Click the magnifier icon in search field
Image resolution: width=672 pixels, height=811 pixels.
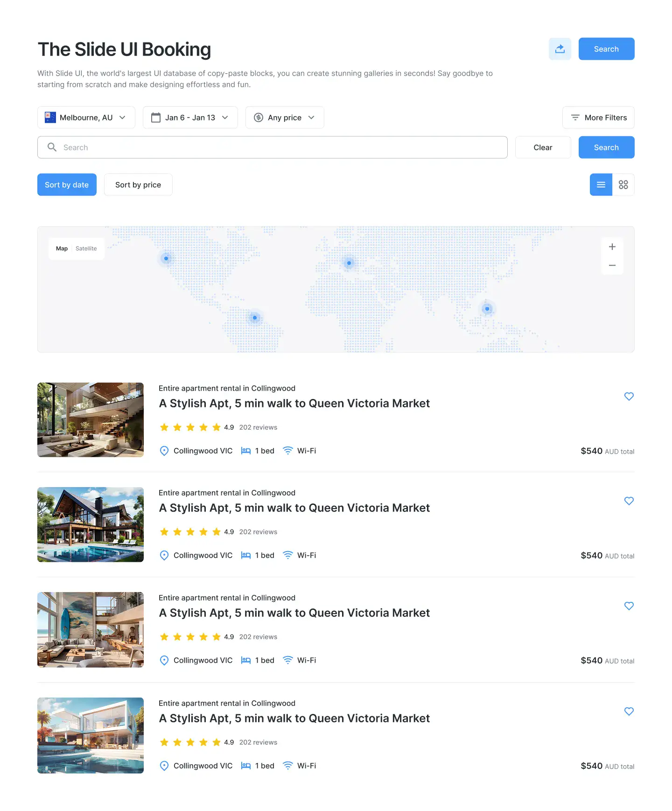[52, 147]
